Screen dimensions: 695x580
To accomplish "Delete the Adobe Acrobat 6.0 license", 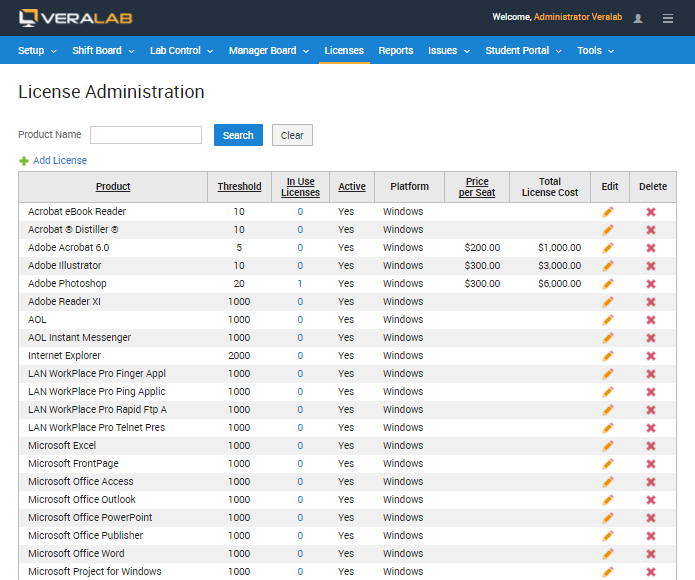I will pyautogui.click(x=651, y=248).
